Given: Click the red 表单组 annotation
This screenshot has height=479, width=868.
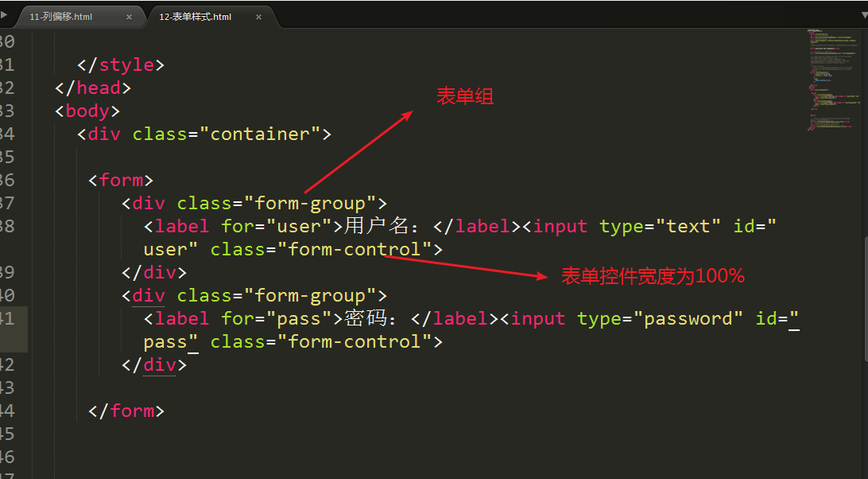Looking at the screenshot, I should [465, 96].
